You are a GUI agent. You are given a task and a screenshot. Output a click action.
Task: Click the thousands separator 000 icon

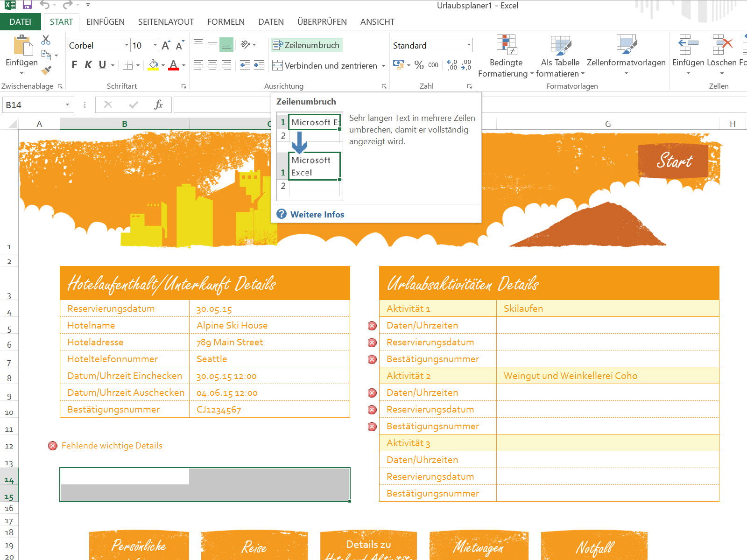pos(433,65)
